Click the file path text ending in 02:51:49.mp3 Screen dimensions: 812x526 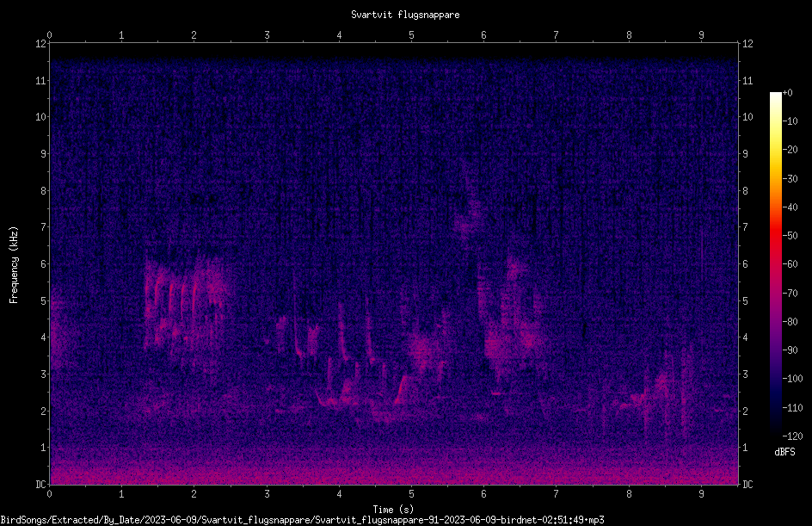tap(302, 520)
